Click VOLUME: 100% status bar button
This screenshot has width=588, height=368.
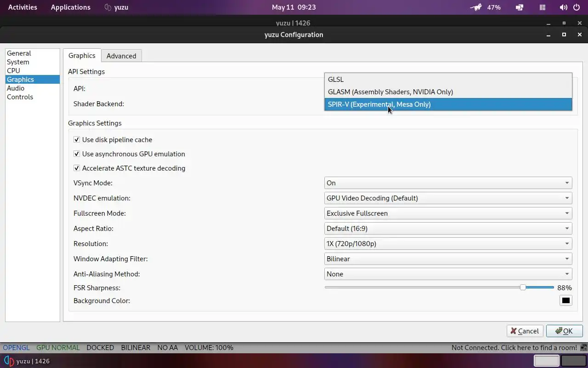[x=209, y=348]
